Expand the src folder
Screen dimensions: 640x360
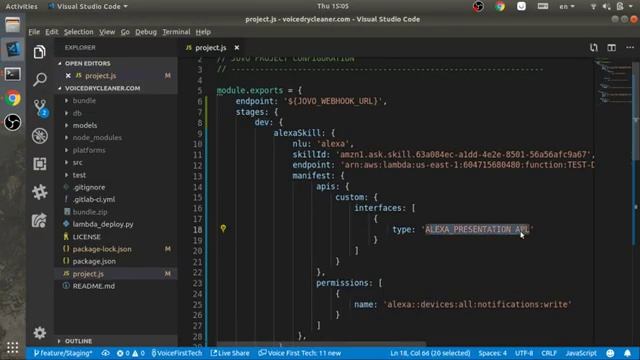click(x=78, y=162)
